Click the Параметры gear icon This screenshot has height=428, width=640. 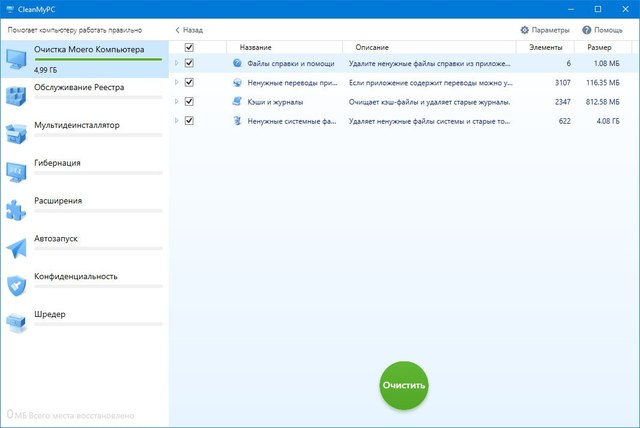coord(525,30)
